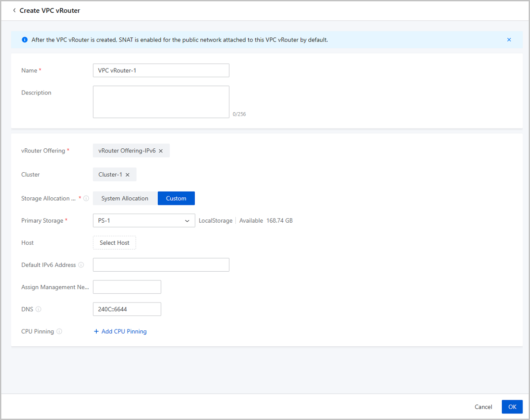Open the Primary Storage PS-1 dropdown

(144, 220)
